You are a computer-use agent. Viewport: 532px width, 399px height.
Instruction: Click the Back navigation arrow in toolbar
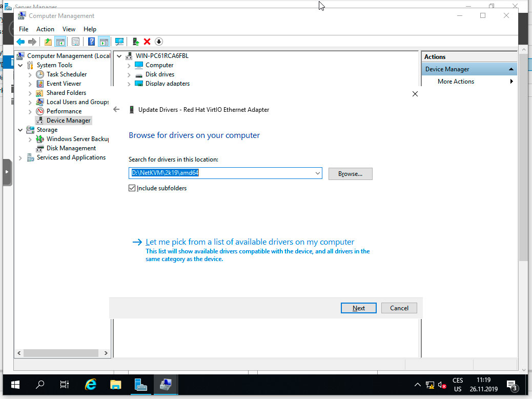(x=19, y=42)
